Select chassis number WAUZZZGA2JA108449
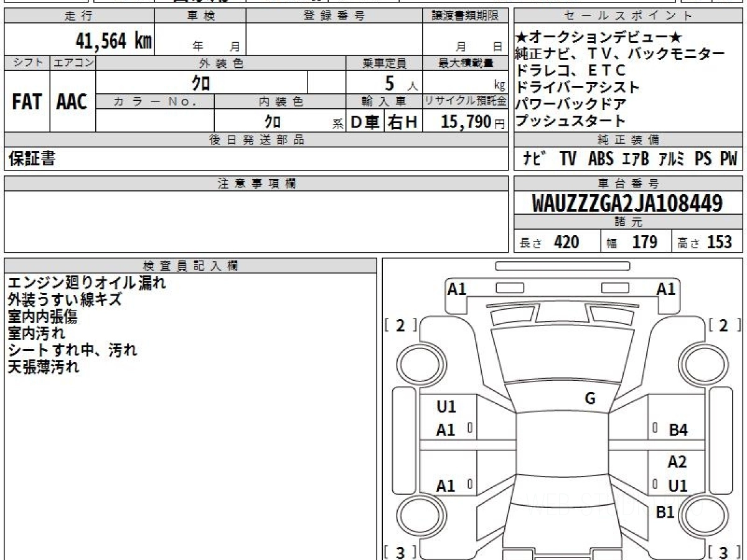Image resolution: width=747 pixels, height=560 pixels. pyautogui.click(x=627, y=203)
